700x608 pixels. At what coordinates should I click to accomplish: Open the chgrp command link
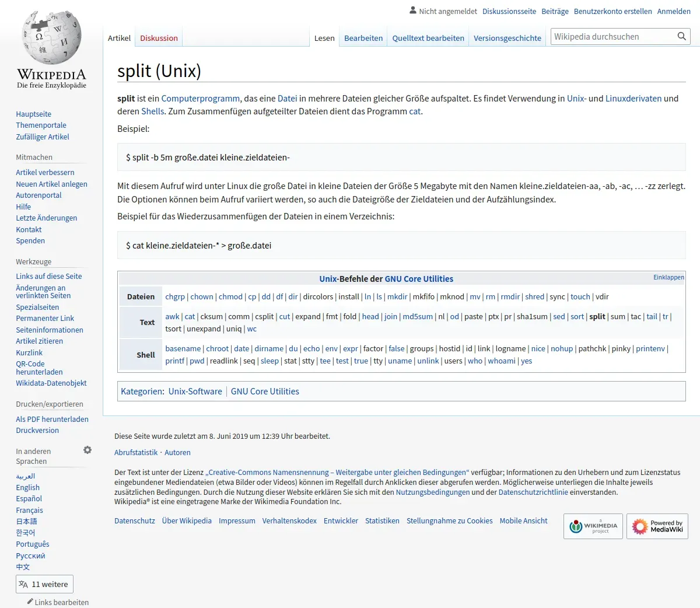175,296
